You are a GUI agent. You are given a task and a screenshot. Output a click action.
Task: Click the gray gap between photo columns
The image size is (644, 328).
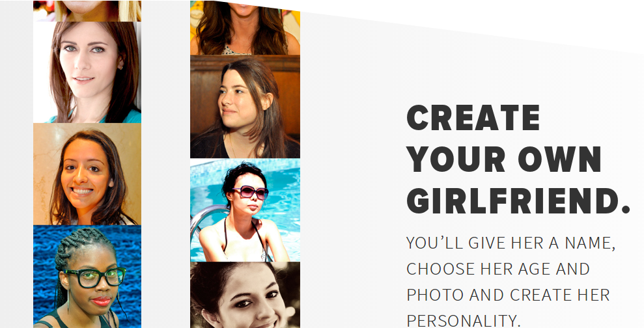tap(165, 164)
